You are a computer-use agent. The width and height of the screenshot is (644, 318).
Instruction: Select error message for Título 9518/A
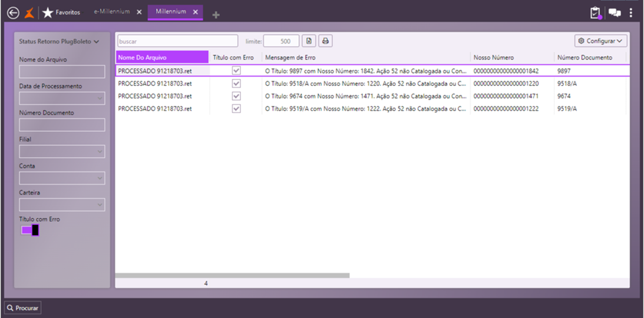click(366, 84)
